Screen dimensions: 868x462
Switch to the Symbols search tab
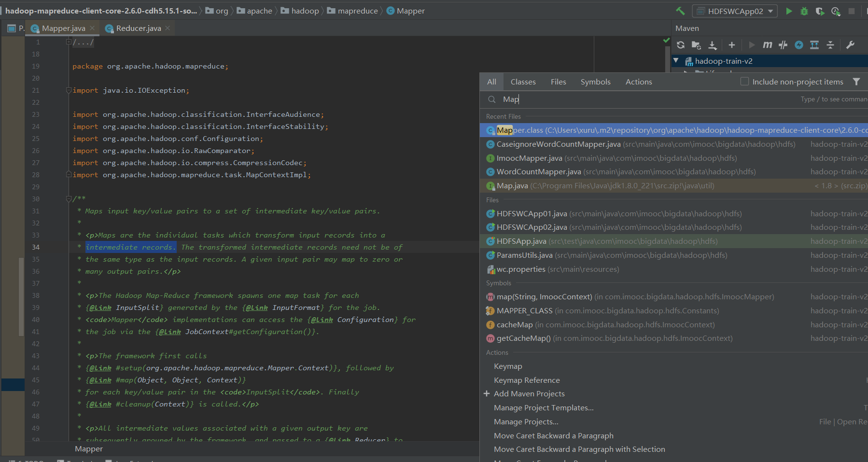click(595, 82)
